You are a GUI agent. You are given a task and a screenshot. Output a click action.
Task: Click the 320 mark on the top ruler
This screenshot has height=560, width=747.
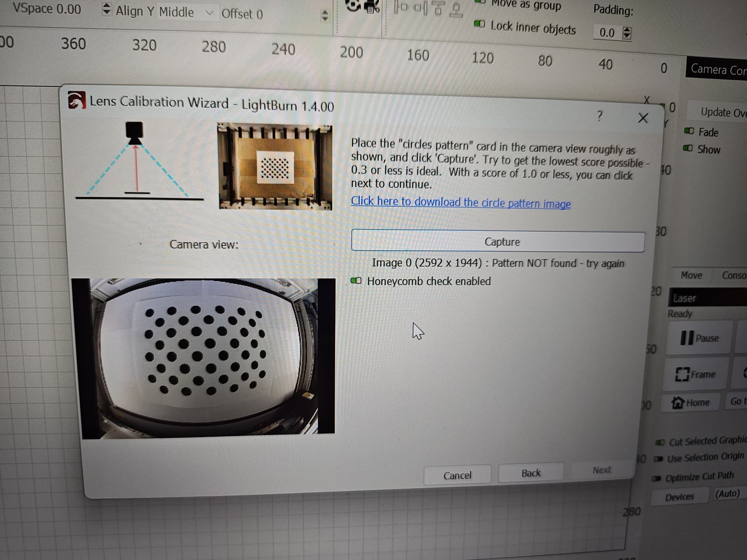click(144, 45)
